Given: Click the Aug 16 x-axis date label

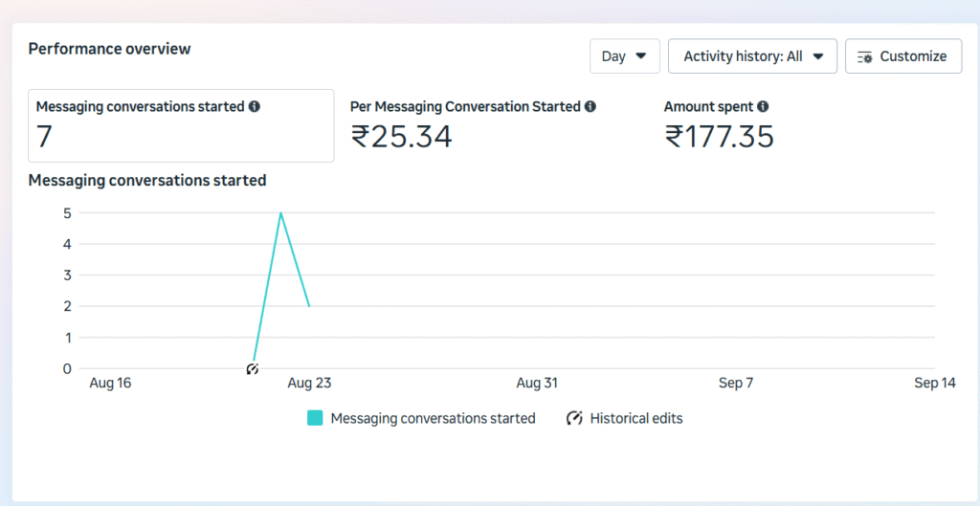Looking at the screenshot, I should tap(110, 384).
